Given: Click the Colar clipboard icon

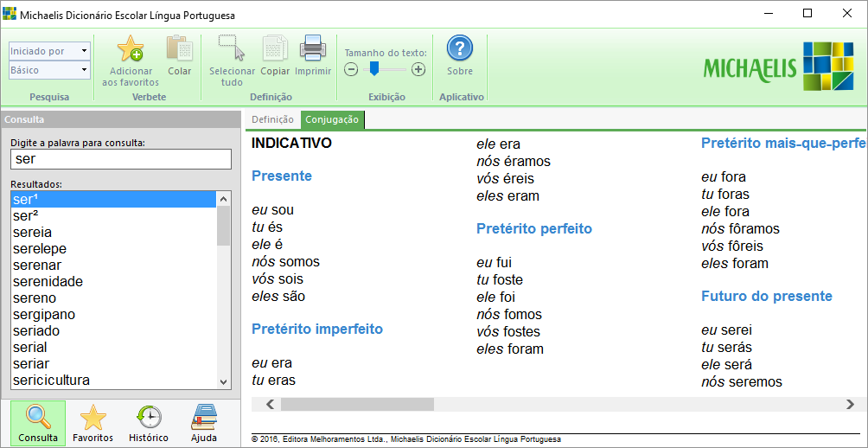Looking at the screenshot, I should pos(179,48).
